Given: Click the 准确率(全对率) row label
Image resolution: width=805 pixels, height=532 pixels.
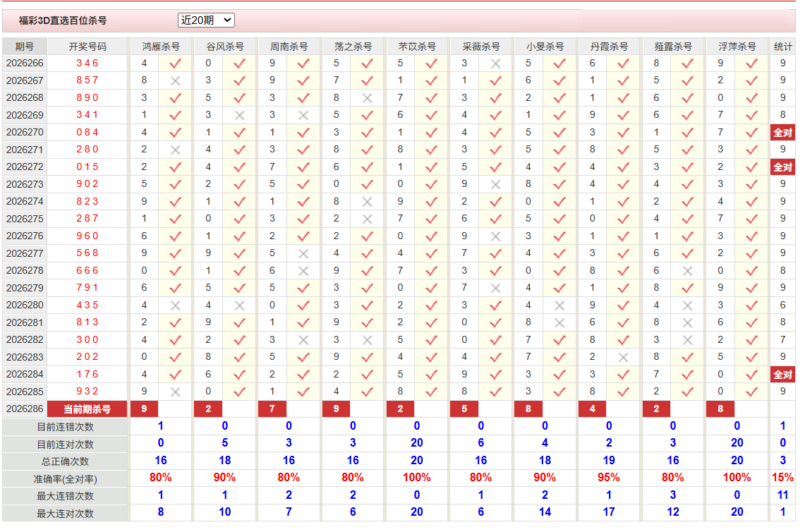Looking at the screenshot, I should click(x=65, y=479).
